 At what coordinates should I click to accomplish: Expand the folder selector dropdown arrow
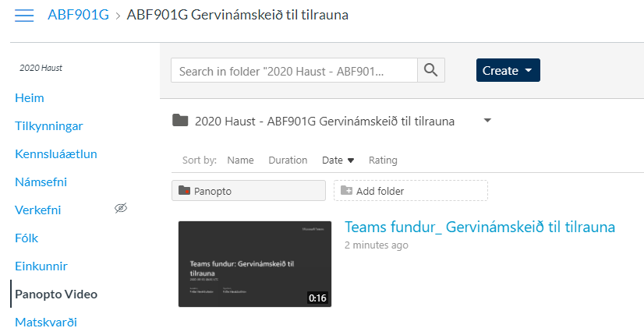pyautogui.click(x=487, y=121)
